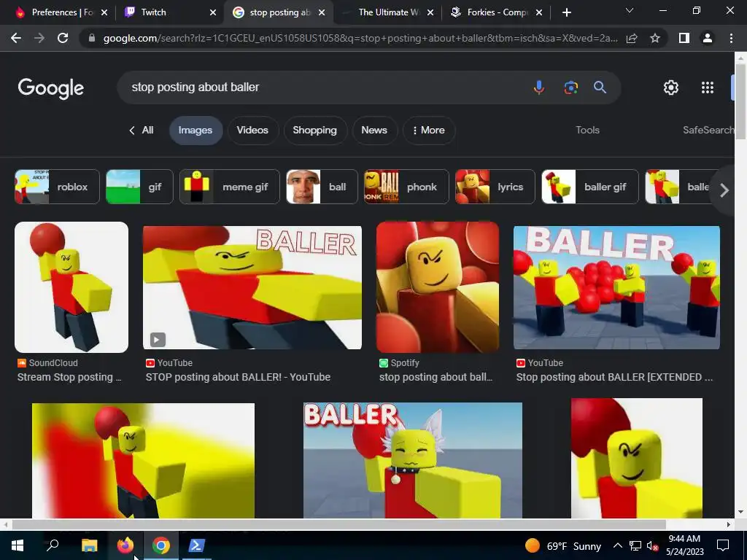Open 'stop posting about ball' Spotify link
747x560 pixels.
[x=436, y=377]
